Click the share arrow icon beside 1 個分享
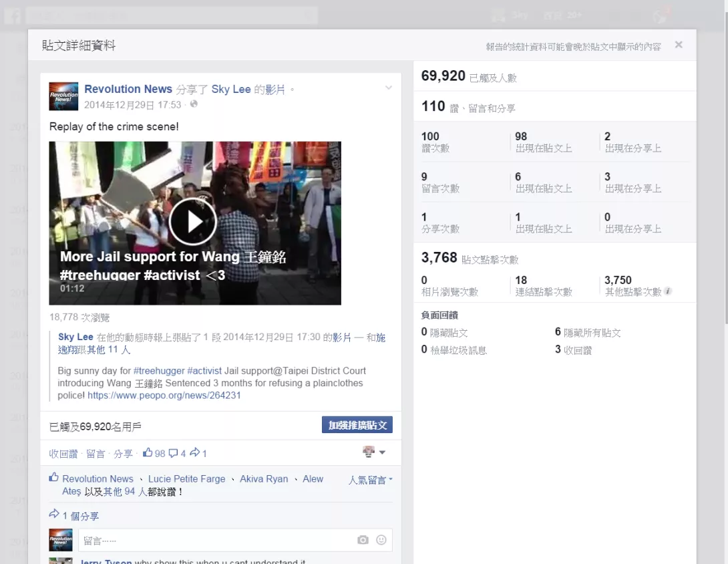Screen dimensions: 728x564 click(54, 514)
